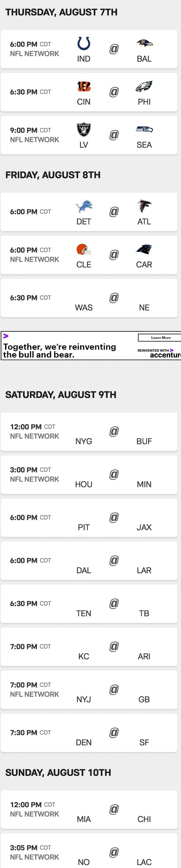Click the Indianapolis Colts horseshoe logo
The height and width of the screenshot is (868, 181).
[84, 44]
